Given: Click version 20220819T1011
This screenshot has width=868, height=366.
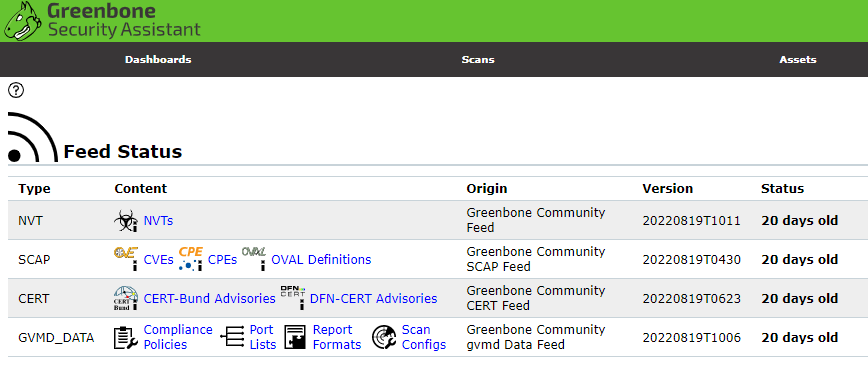Looking at the screenshot, I should (x=691, y=221).
